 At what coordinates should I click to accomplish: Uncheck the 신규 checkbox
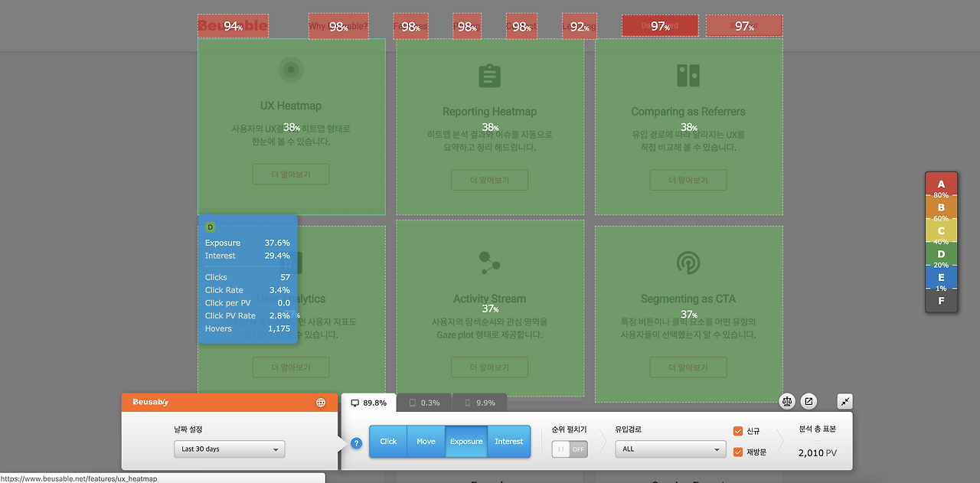[738, 431]
